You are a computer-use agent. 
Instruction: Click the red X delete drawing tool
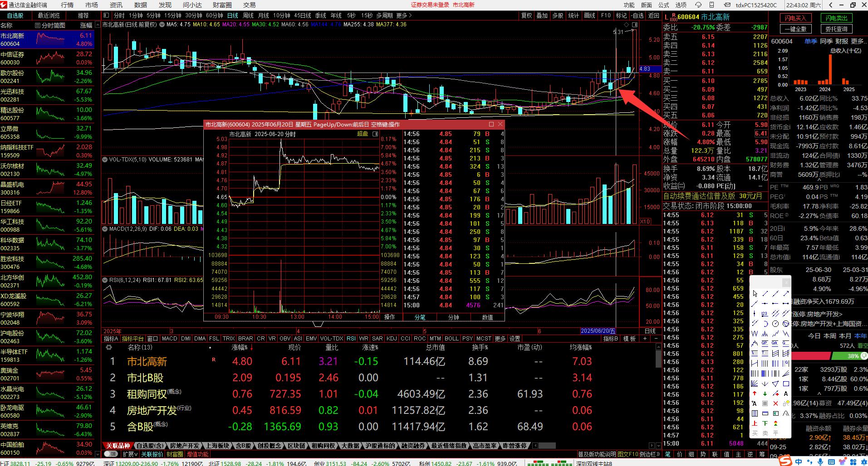pyautogui.click(x=775, y=403)
